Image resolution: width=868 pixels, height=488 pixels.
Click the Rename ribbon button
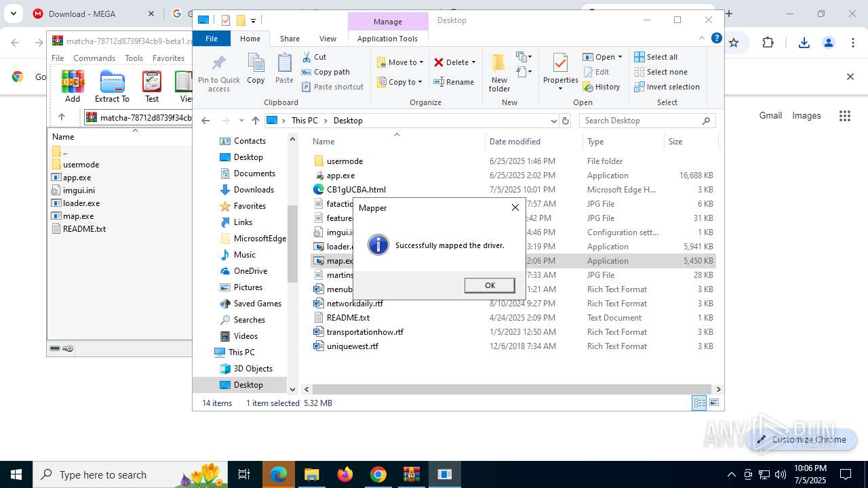coord(454,82)
